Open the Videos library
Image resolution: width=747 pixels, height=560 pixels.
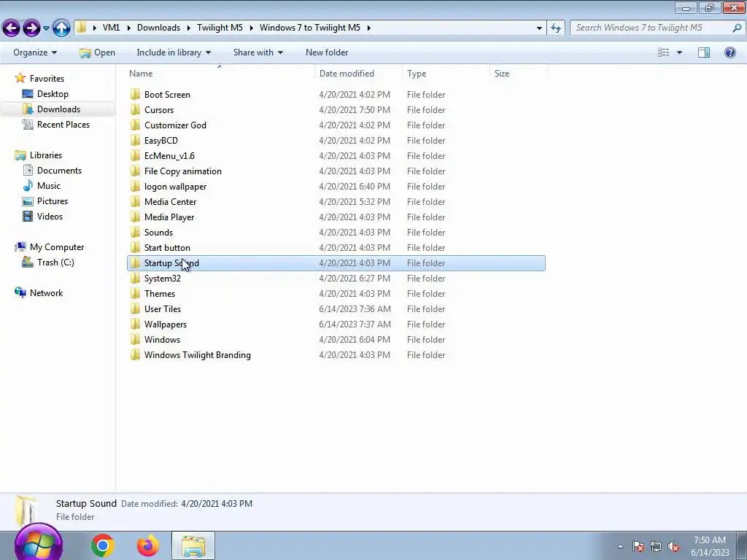50,216
